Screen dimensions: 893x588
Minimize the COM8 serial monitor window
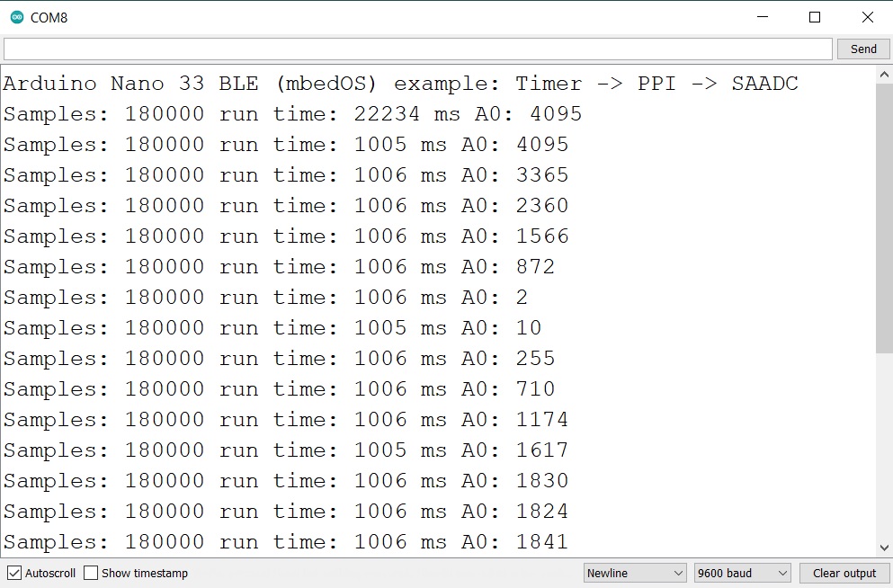[x=762, y=16]
